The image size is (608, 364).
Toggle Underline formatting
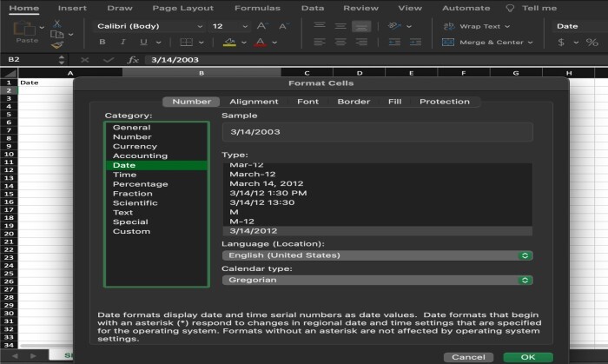(143, 42)
